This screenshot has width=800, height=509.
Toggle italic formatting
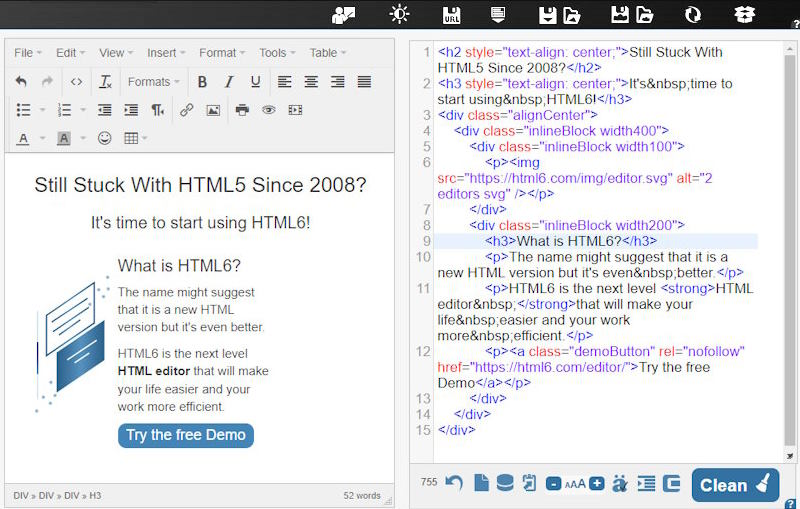[229, 82]
